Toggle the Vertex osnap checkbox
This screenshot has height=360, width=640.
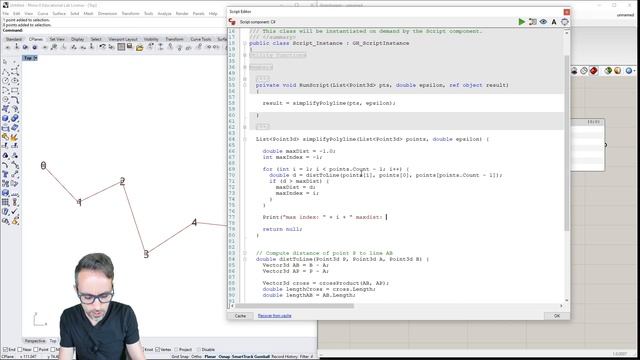(158, 350)
